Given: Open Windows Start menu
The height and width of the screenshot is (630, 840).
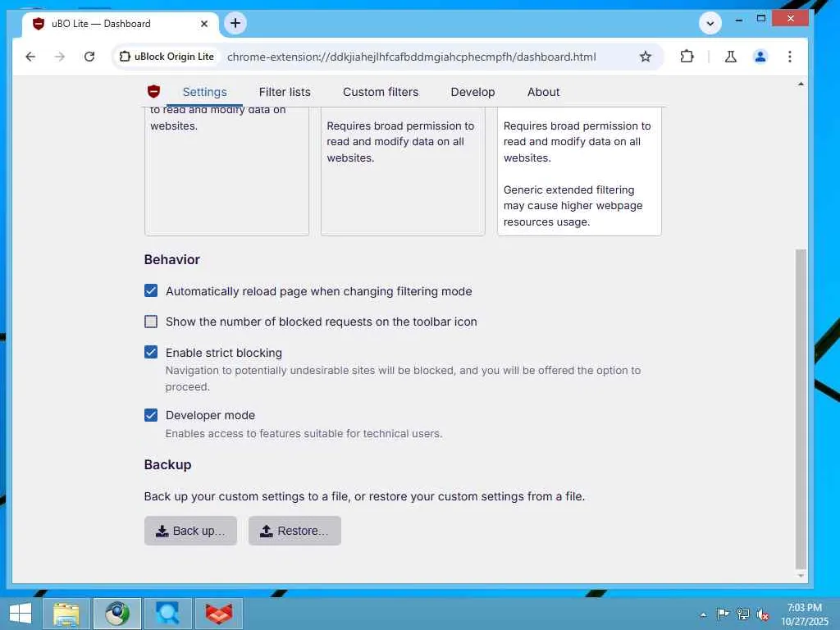Looking at the screenshot, I should [21, 614].
